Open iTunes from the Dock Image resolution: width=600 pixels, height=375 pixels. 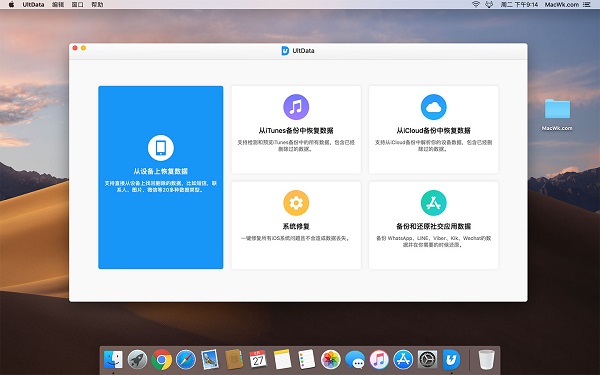click(379, 359)
